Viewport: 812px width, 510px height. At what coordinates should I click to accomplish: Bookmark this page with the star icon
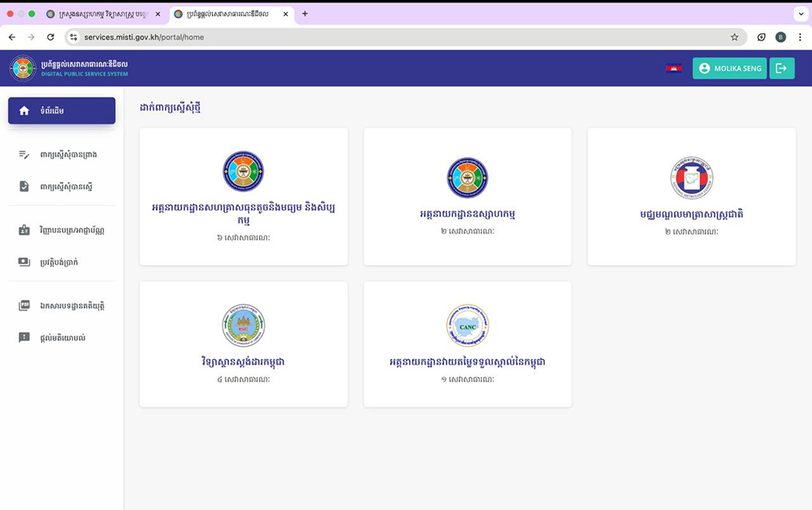[734, 37]
